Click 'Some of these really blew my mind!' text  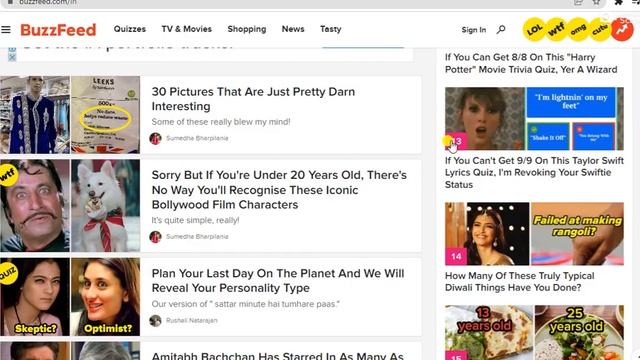coord(221,122)
